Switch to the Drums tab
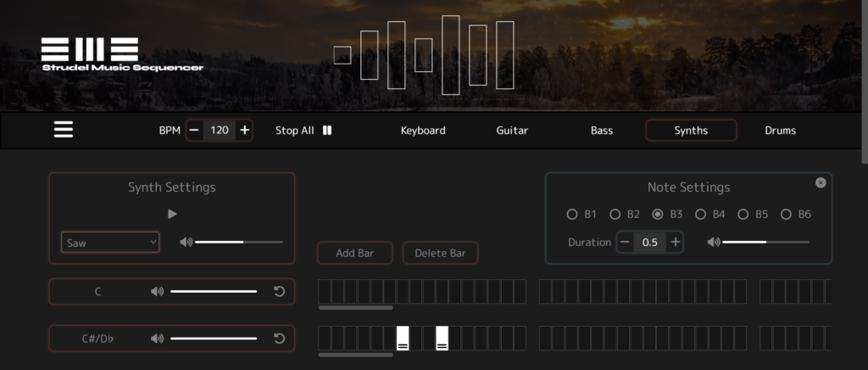 coord(780,131)
